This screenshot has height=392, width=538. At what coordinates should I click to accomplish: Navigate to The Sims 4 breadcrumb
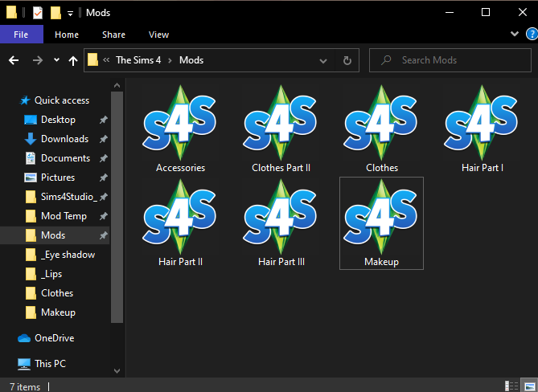pyautogui.click(x=138, y=60)
